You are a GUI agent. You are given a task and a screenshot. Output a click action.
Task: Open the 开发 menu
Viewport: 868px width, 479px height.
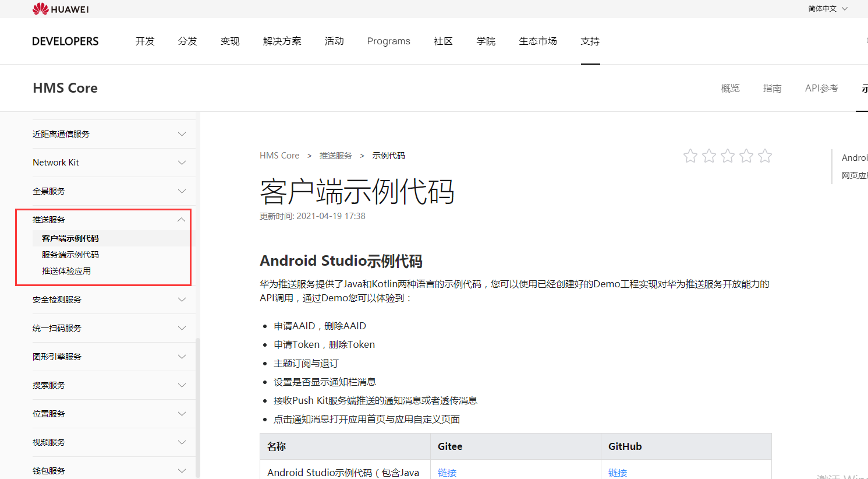coord(145,41)
